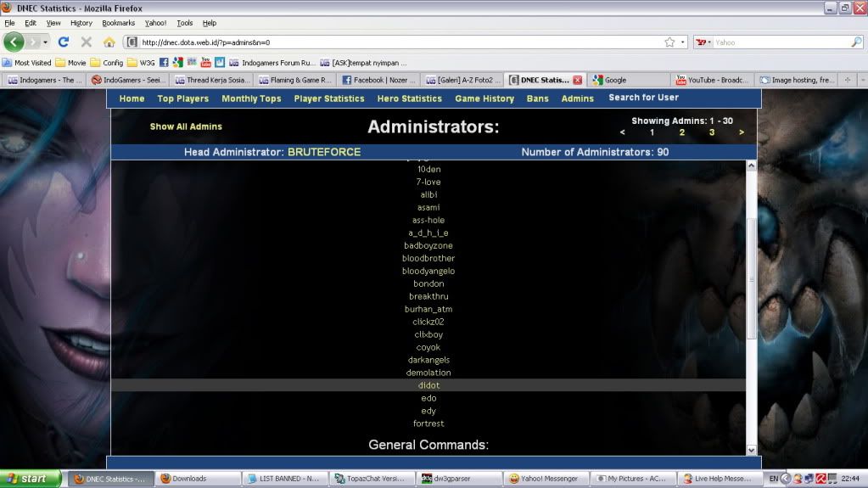Go back with the green Back arrow
Screen dimensions: 868x488
(14, 42)
